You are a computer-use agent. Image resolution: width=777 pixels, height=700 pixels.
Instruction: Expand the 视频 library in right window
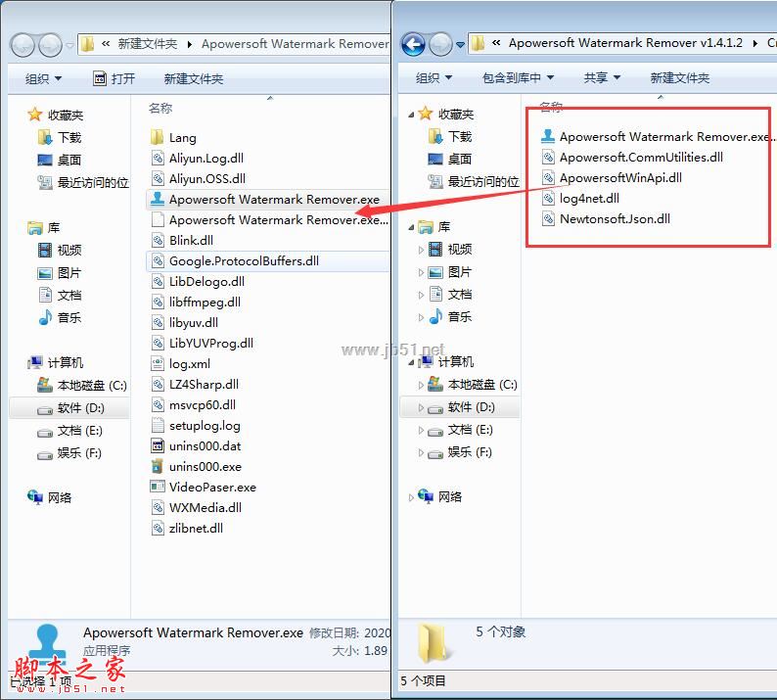(x=421, y=250)
